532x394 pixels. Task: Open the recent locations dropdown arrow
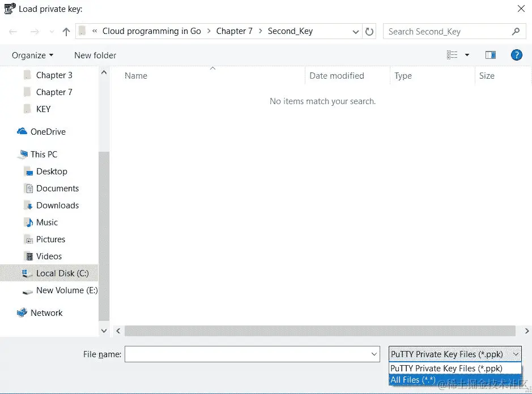coord(52,32)
